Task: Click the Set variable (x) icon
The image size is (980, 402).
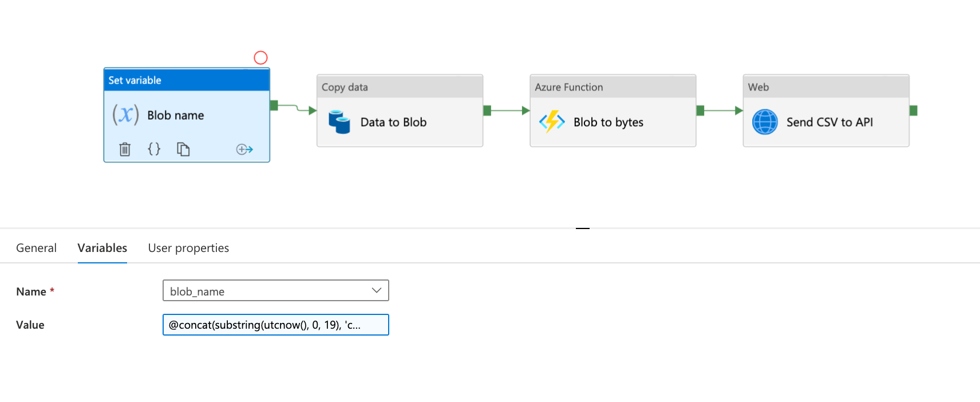Action: tap(125, 115)
